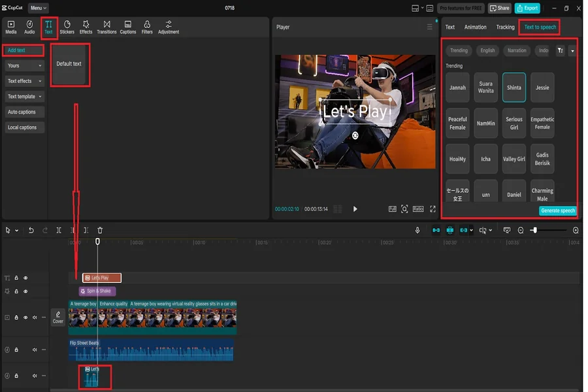Open the Stickers panel
This screenshot has height=392, width=588.
(x=67, y=27)
